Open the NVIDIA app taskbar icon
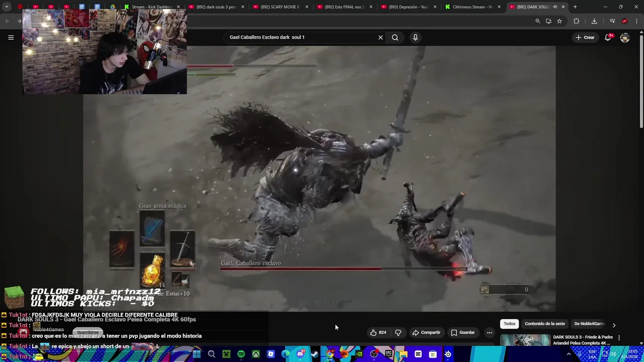644x362 pixels. pos(359,354)
